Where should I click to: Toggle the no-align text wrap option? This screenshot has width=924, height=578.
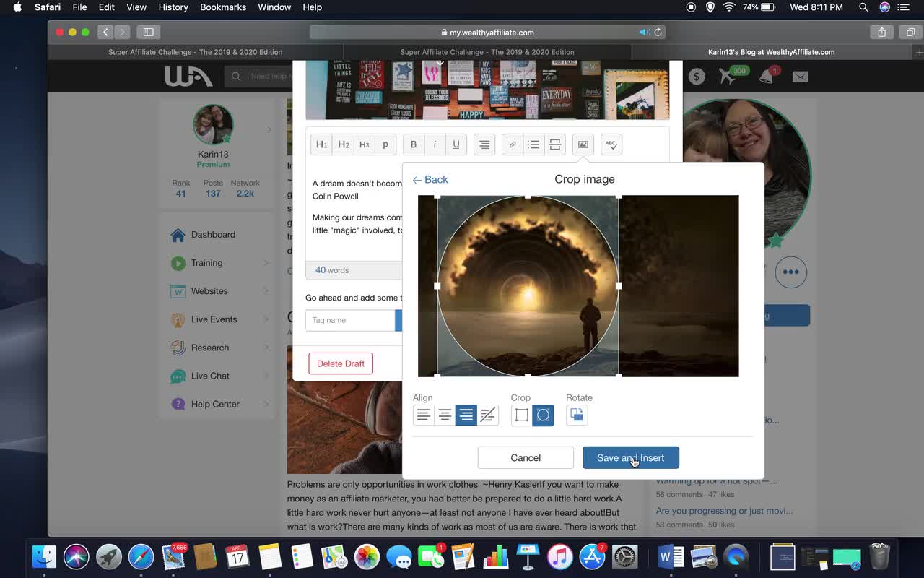point(487,415)
